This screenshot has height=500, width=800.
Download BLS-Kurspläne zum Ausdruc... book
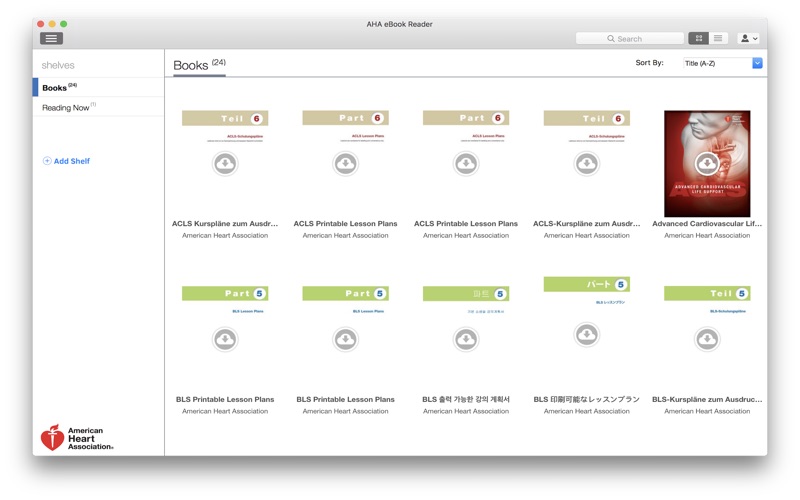(707, 339)
